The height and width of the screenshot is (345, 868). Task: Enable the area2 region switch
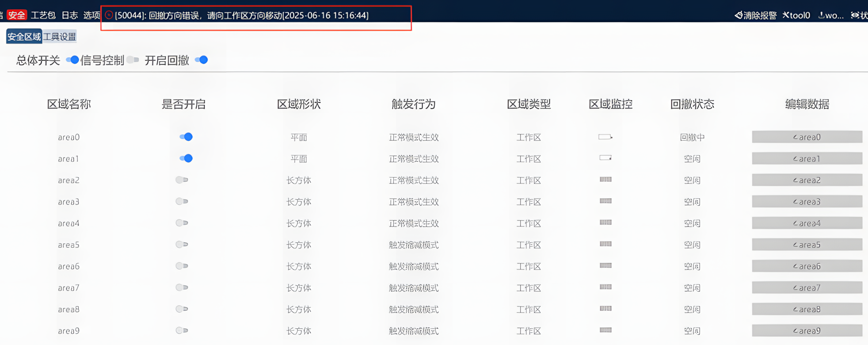click(x=182, y=180)
